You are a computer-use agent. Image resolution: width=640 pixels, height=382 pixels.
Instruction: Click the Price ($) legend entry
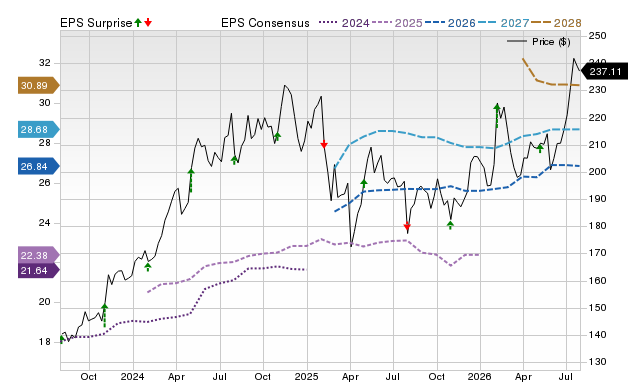(539, 42)
